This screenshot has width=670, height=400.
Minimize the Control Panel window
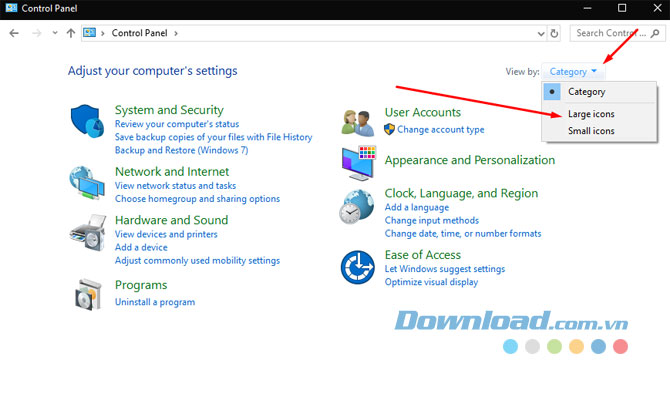pyautogui.click(x=588, y=8)
